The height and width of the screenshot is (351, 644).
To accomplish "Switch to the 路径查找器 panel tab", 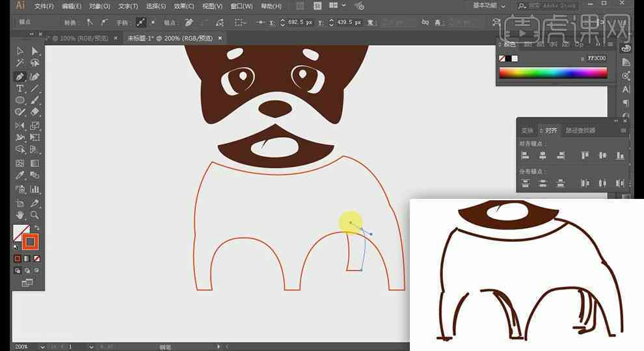I will coord(580,131).
